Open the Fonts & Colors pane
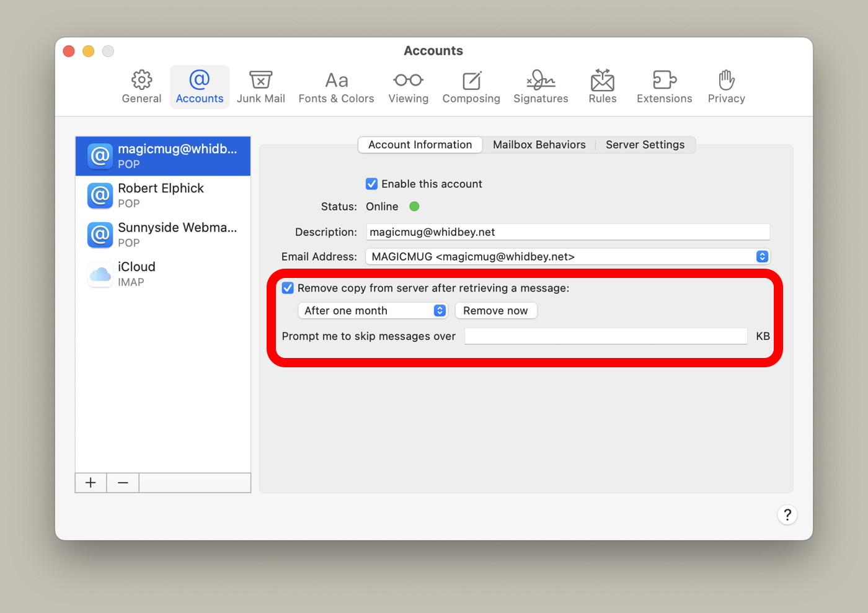The width and height of the screenshot is (868, 613). 336,87
